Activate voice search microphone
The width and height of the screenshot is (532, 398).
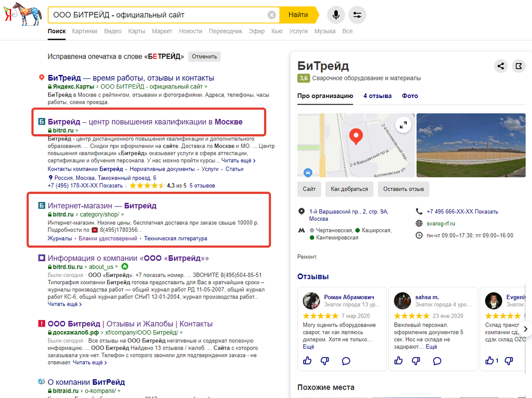336,15
